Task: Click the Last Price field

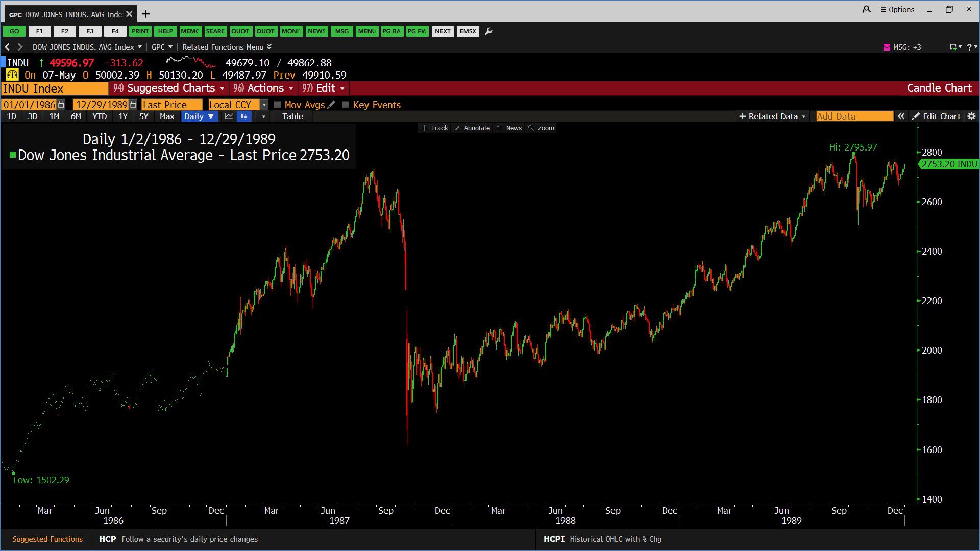Action: (x=171, y=105)
